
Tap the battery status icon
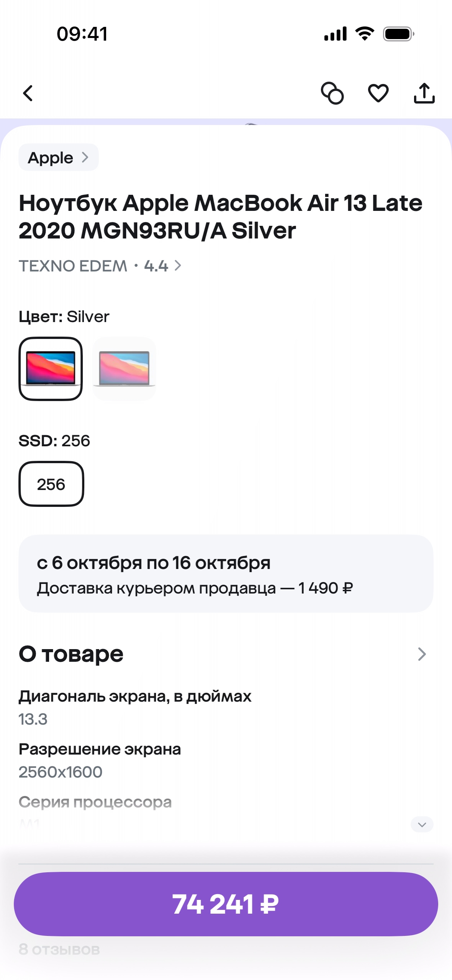[398, 34]
